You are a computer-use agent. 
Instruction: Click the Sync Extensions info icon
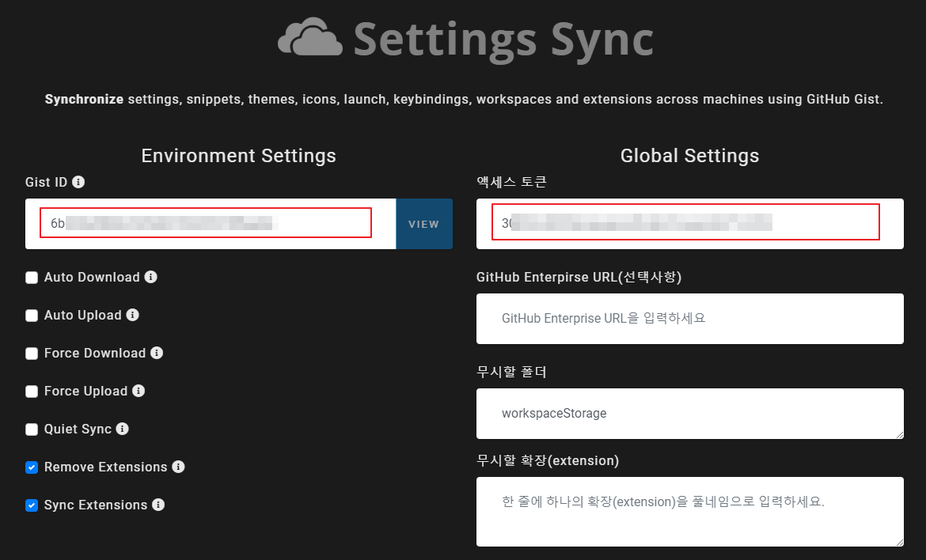tap(158, 505)
